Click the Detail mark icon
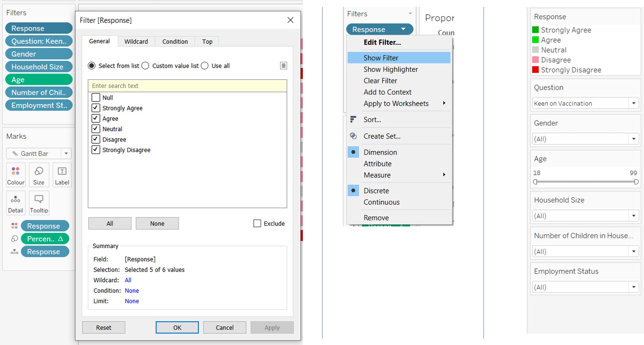 click(x=16, y=203)
